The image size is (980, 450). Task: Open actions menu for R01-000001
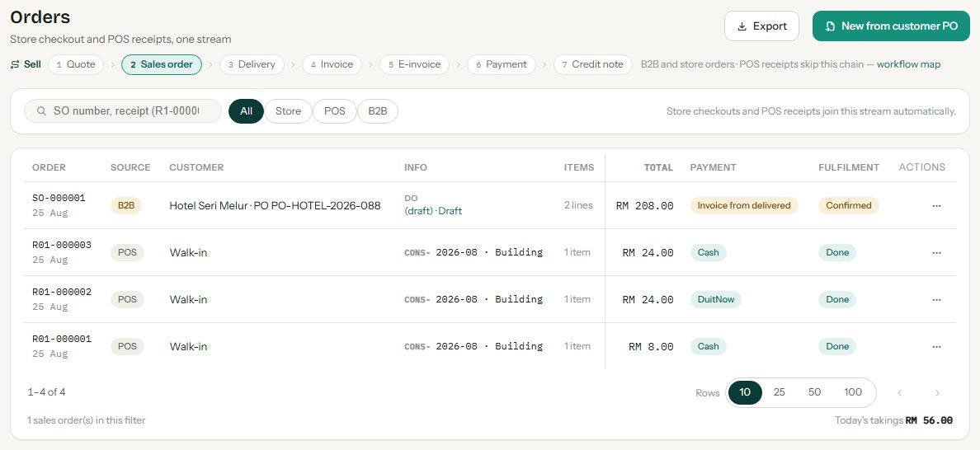pos(936,346)
